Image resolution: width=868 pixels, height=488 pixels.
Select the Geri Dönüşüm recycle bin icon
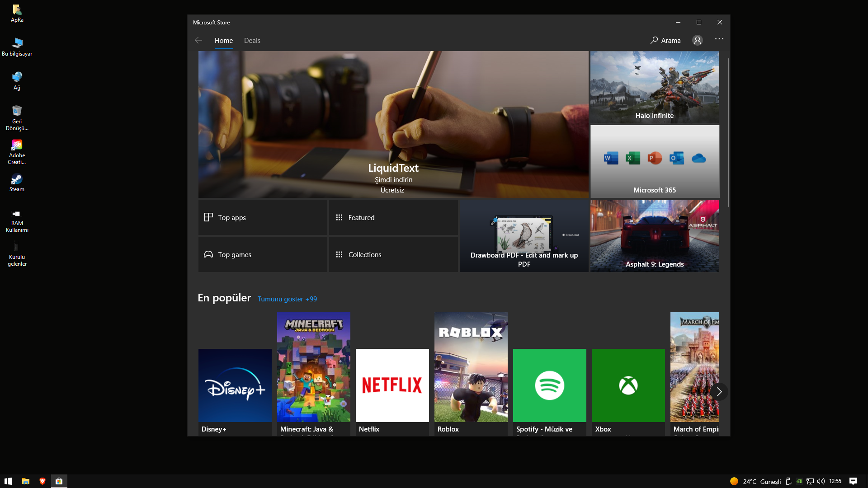click(17, 118)
